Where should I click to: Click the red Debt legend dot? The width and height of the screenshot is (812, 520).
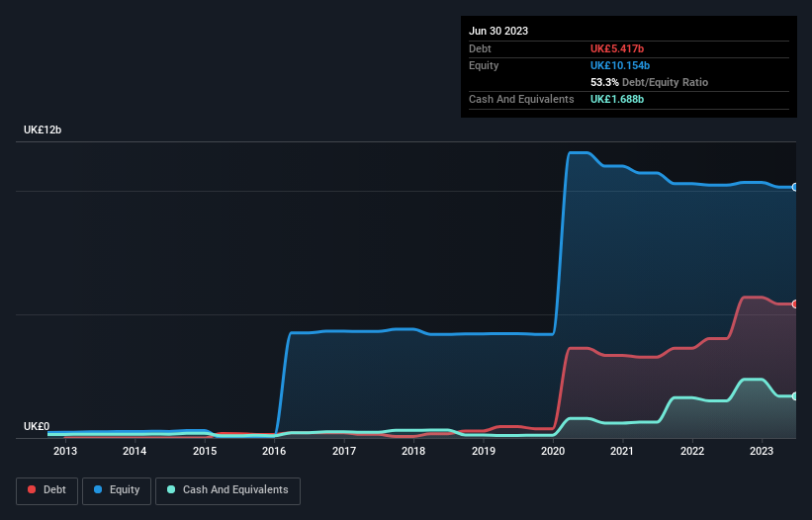point(32,489)
